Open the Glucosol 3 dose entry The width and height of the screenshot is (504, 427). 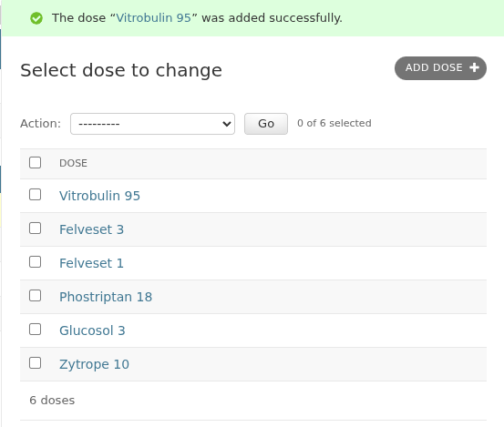[92, 330]
